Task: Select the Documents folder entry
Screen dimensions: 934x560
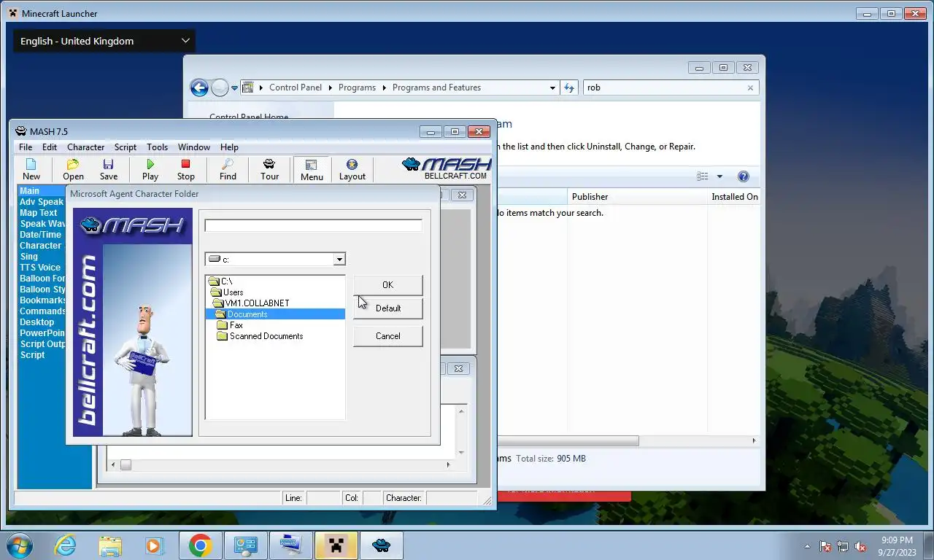Action: pos(275,314)
